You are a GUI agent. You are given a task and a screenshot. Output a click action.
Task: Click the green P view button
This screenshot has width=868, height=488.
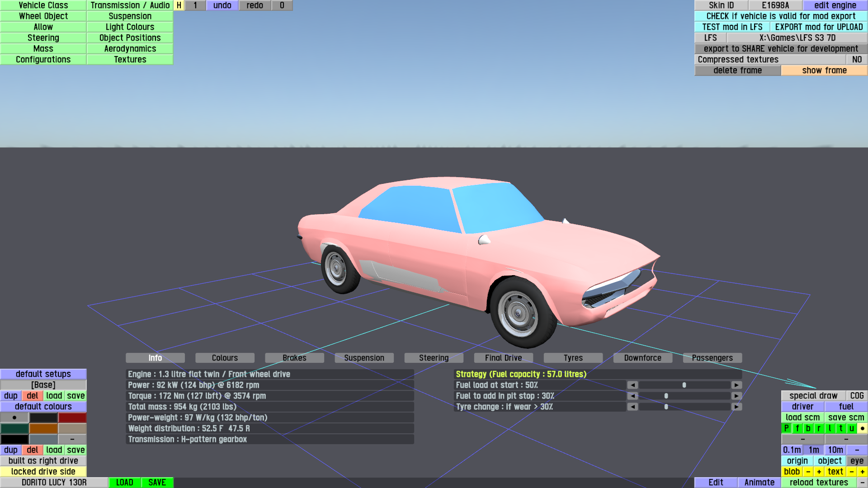click(x=786, y=428)
